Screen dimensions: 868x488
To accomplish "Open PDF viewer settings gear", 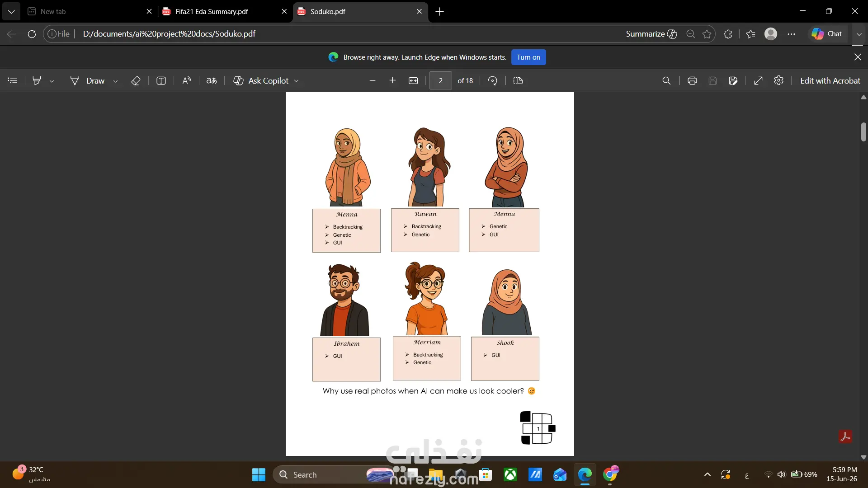I will (778, 80).
